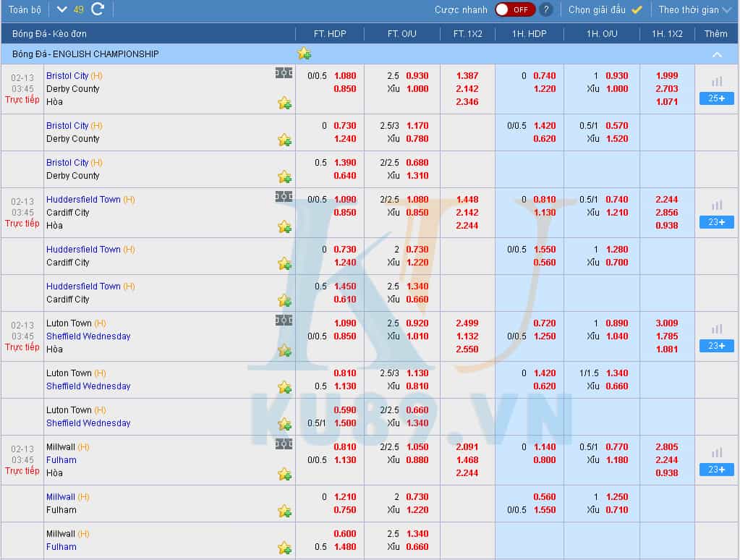Screen dimensions: 740x560
Task: Star the Huddersfield Town 0.5 handicap row
Action: [x=284, y=300]
